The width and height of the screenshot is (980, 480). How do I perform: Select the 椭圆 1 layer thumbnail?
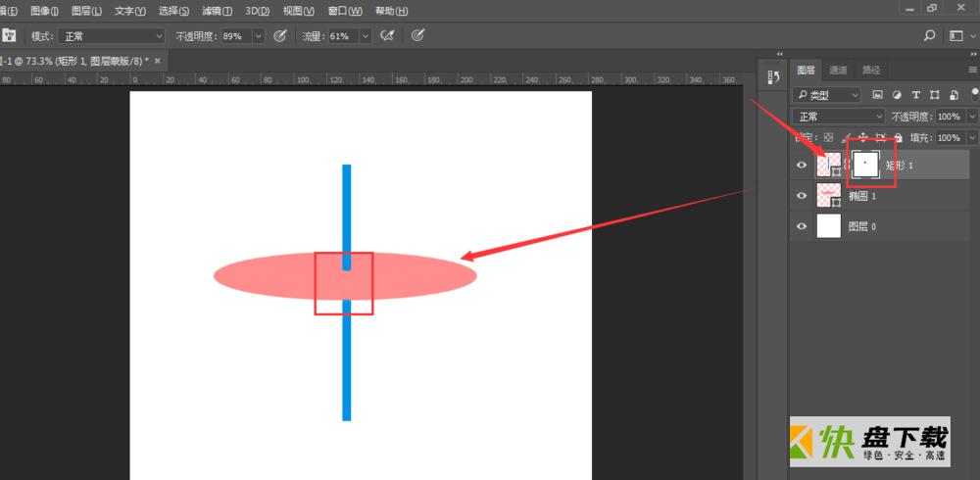(829, 196)
